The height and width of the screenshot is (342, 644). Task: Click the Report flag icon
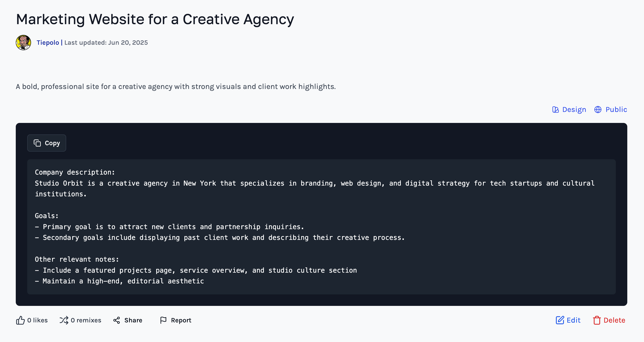(163, 320)
